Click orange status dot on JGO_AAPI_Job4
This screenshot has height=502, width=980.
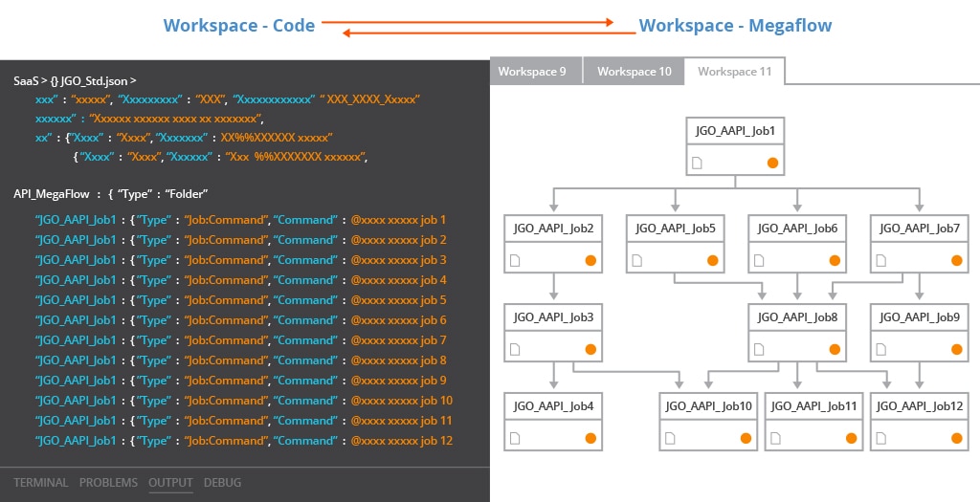click(590, 438)
